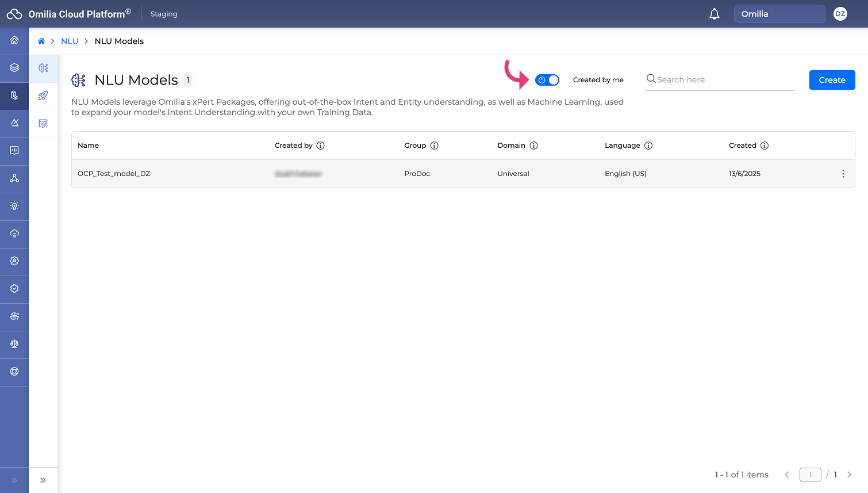
Task: Click the page number input box
Action: pos(810,475)
